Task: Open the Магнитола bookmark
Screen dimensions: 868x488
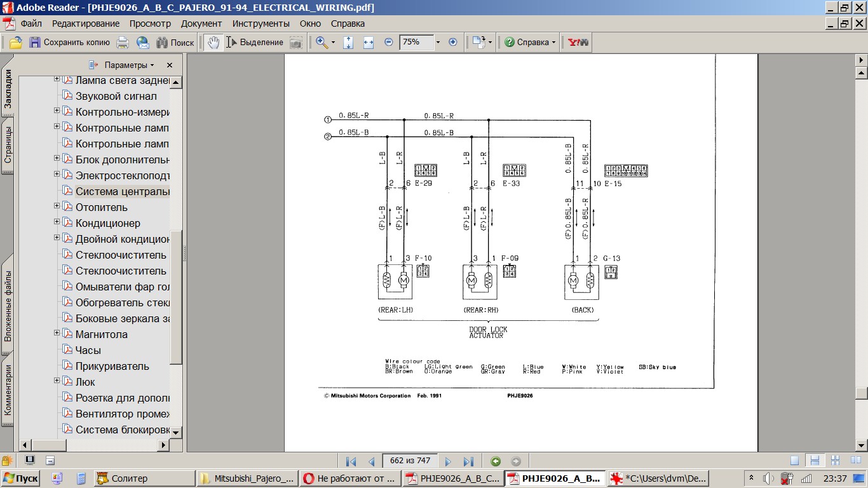Action: [x=101, y=334]
